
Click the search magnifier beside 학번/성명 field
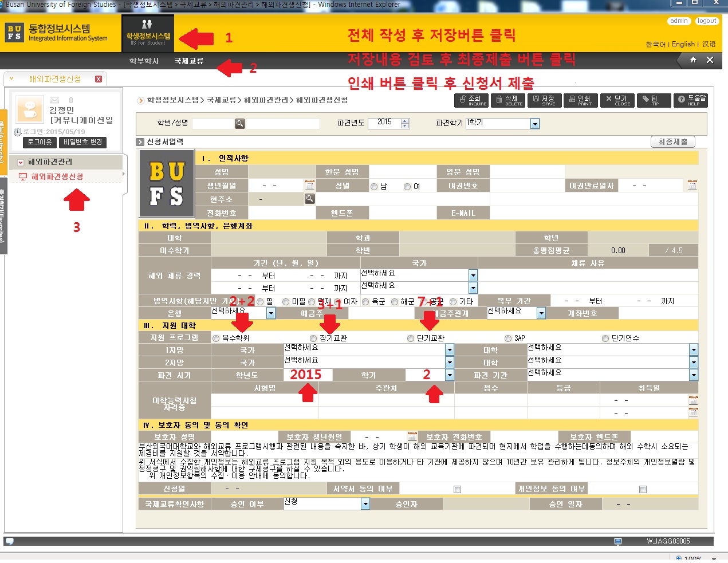[240, 124]
